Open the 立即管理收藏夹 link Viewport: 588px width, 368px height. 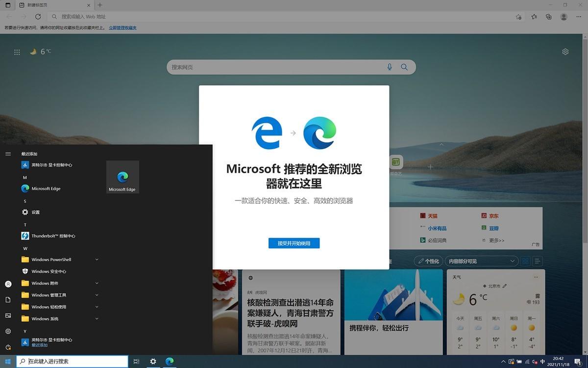(x=122, y=27)
